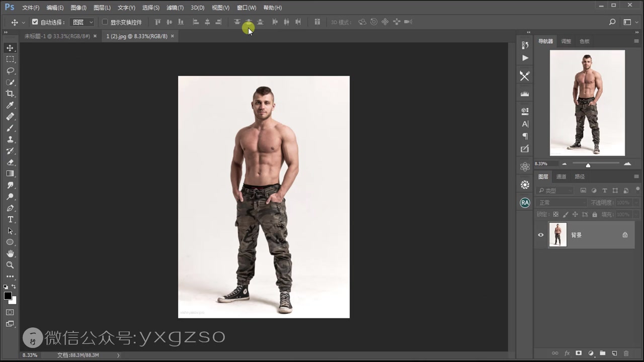The width and height of the screenshot is (644, 362).
Task: Click the Quick Mask mode icon
Action: 10,312
